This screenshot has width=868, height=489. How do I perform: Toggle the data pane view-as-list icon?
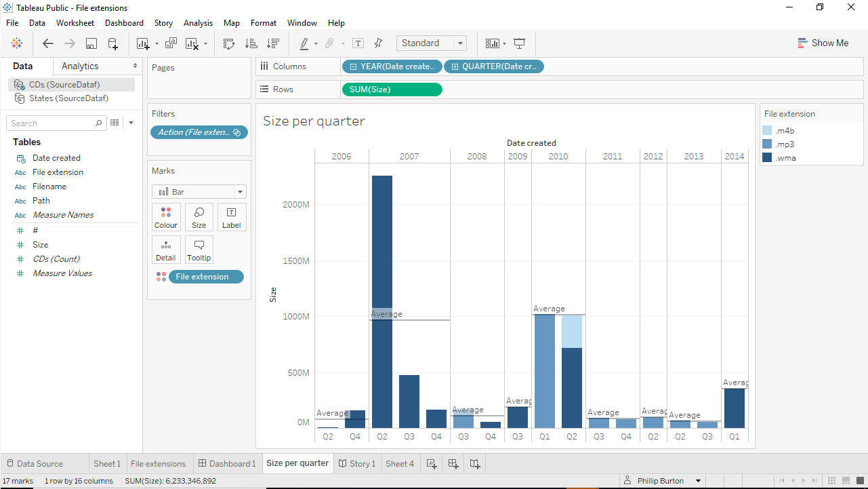tap(115, 123)
